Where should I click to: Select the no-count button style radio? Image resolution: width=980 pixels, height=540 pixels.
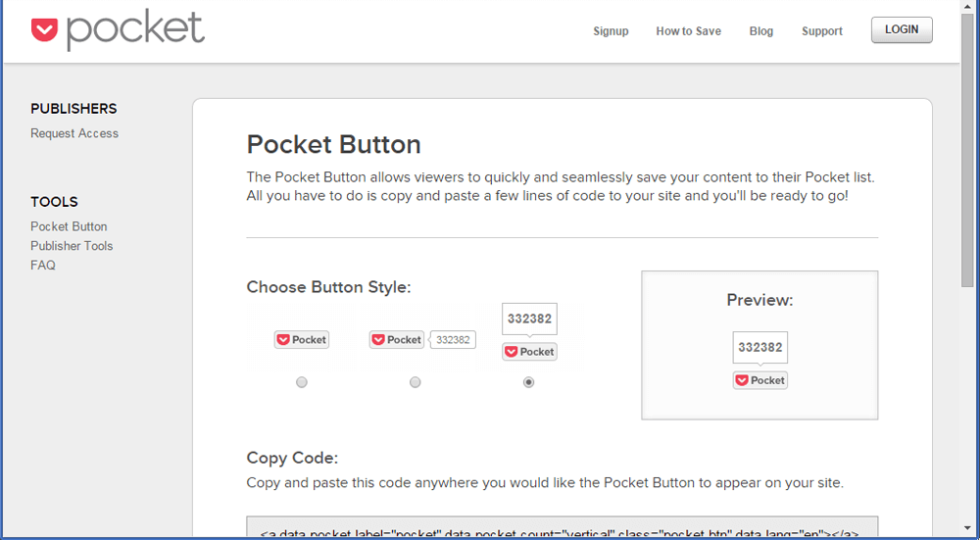click(302, 382)
